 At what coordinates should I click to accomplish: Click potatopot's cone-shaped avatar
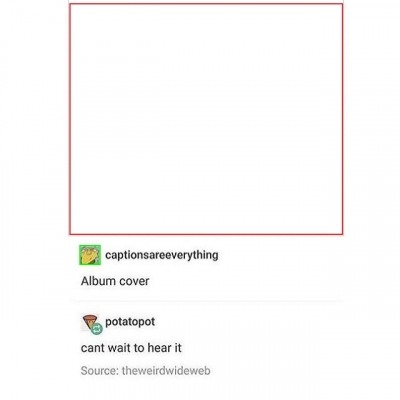[90, 323]
